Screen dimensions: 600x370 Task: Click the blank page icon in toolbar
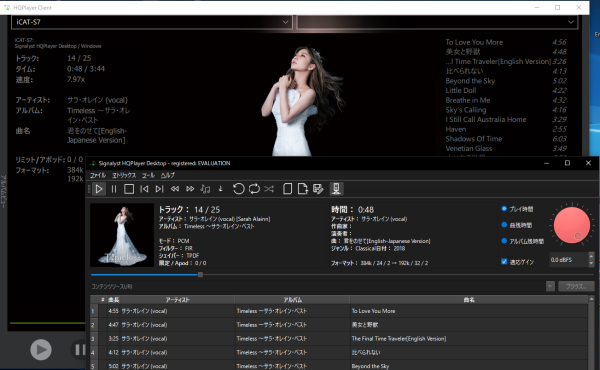click(287, 189)
